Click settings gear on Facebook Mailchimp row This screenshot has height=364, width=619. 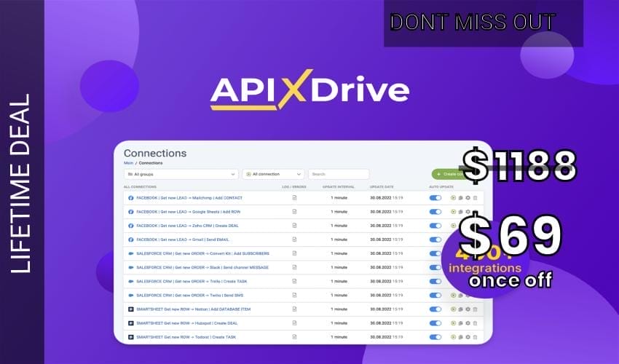[468, 198]
